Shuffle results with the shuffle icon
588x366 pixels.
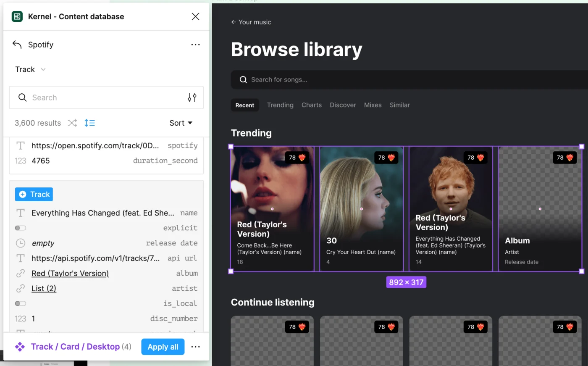[73, 123]
